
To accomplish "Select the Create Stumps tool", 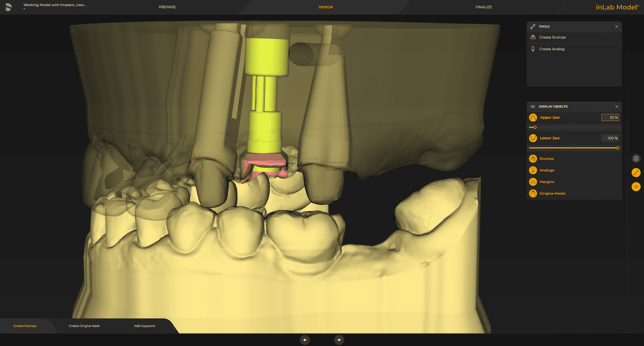I will tap(552, 37).
